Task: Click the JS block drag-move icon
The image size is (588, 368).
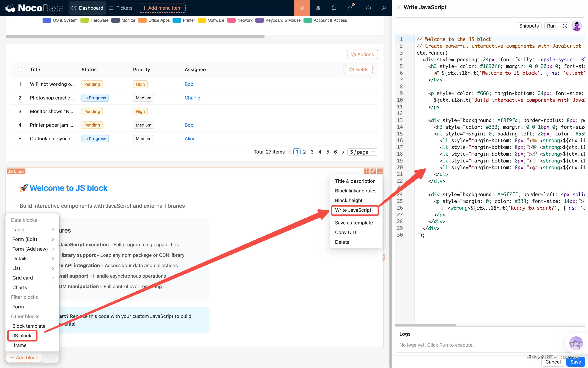Action: pyautogui.click(x=367, y=171)
